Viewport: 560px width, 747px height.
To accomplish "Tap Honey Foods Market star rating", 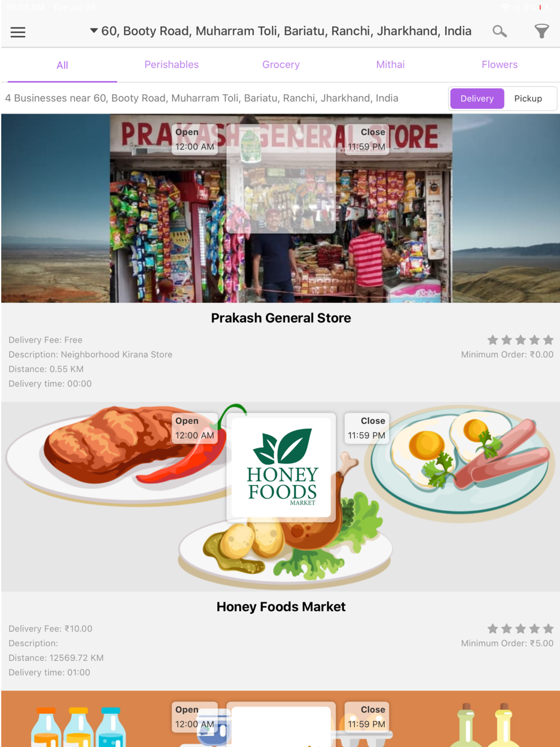I will point(520,629).
